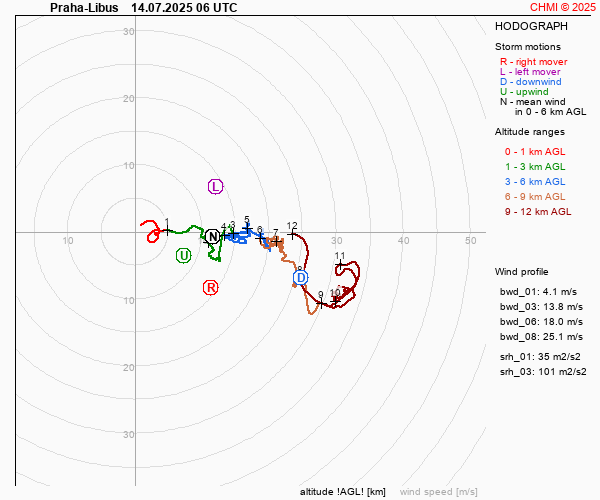Click the HODOGRAPH heading
600x500 pixels.
(x=531, y=26)
